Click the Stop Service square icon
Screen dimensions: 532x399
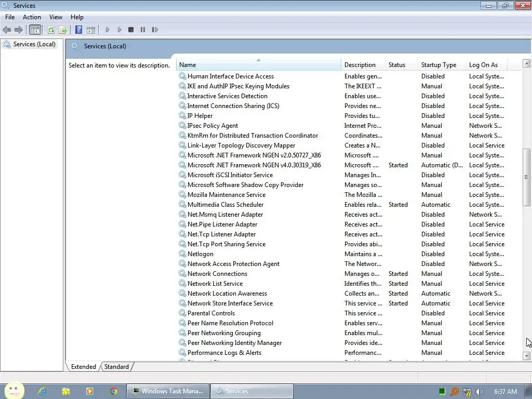coord(130,30)
